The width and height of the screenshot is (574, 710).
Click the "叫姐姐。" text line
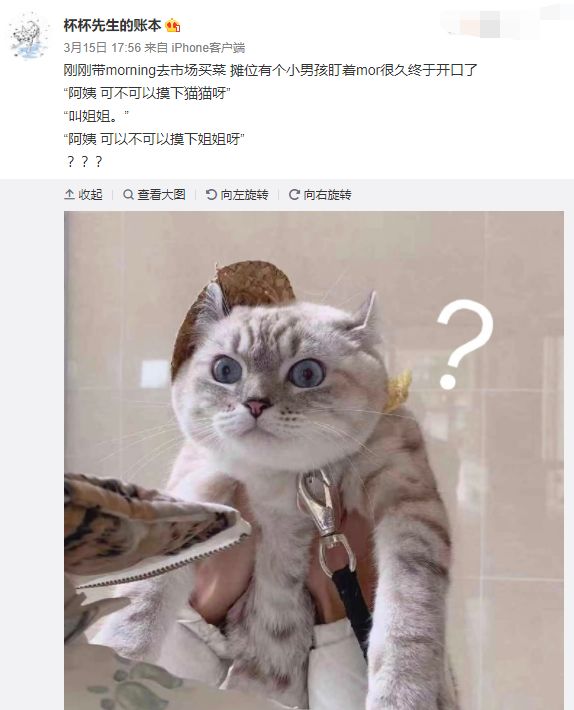click(96, 116)
